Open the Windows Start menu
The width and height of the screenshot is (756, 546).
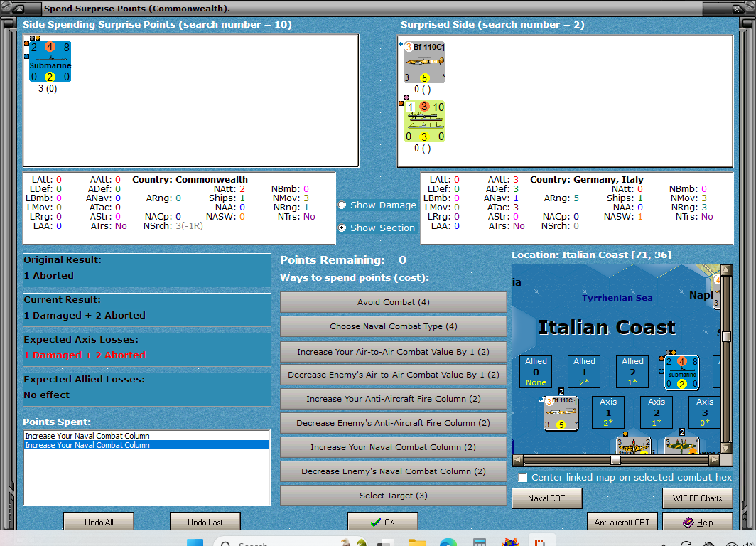pyautogui.click(x=195, y=542)
